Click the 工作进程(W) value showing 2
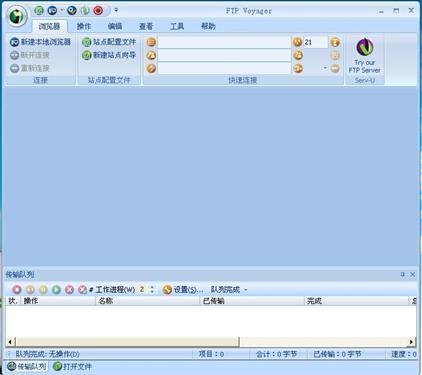This screenshot has width=422, height=375. (142, 289)
